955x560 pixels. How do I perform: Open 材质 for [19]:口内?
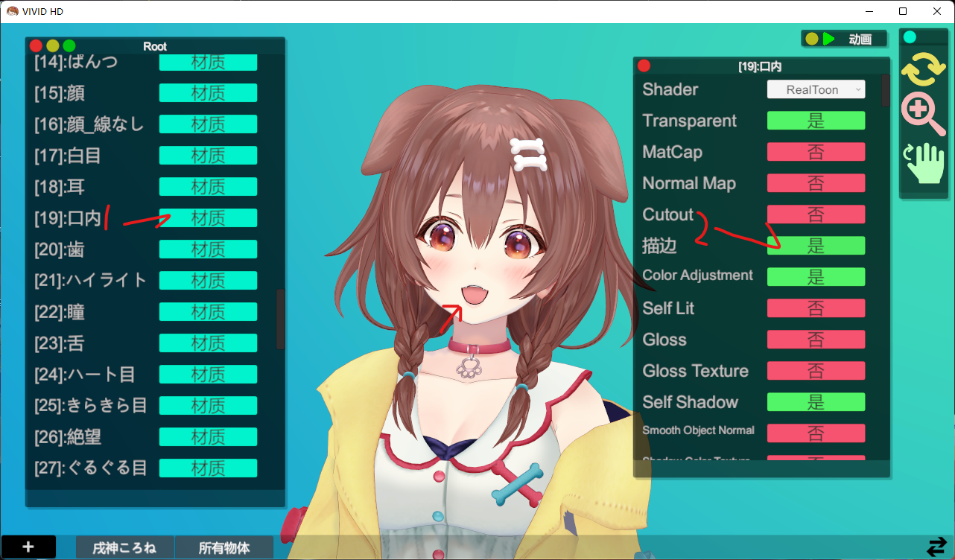click(208, 218)
